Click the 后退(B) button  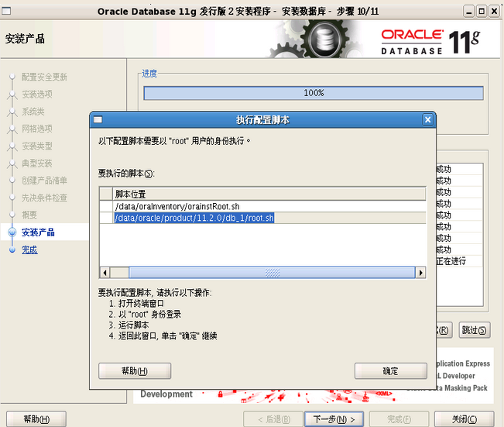point(273,419)
